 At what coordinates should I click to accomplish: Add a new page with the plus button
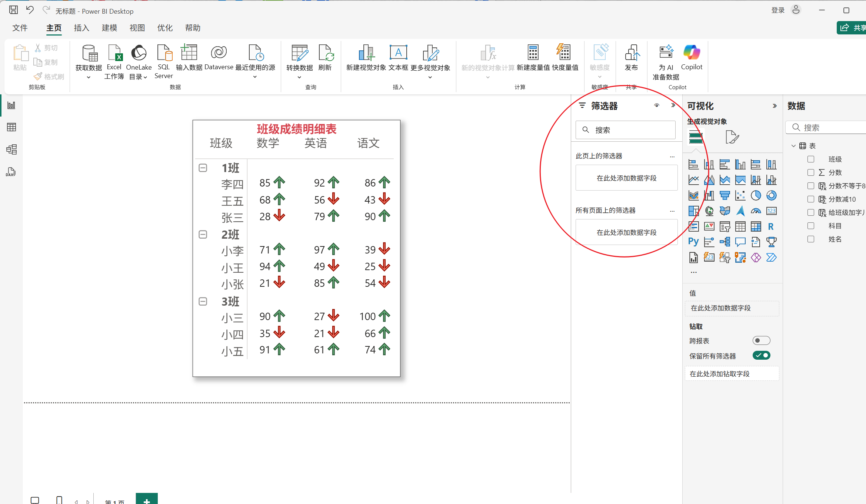point(147,500)
